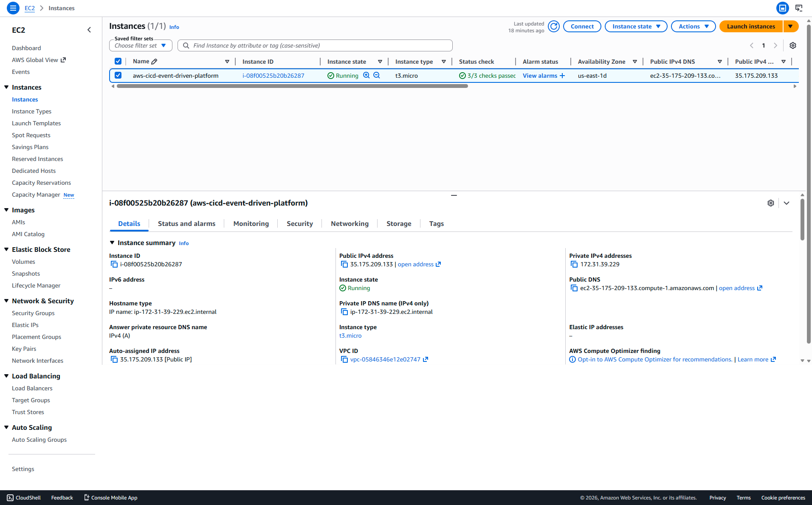The height and width of the screenshot is (505, 812).
Task: Open VPC ID external link icon
Action: (x=426, y=359)
